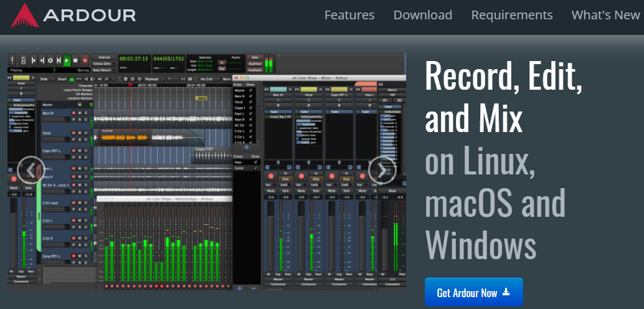Select the Cut scissors tool icon

(x=86, y=79)
